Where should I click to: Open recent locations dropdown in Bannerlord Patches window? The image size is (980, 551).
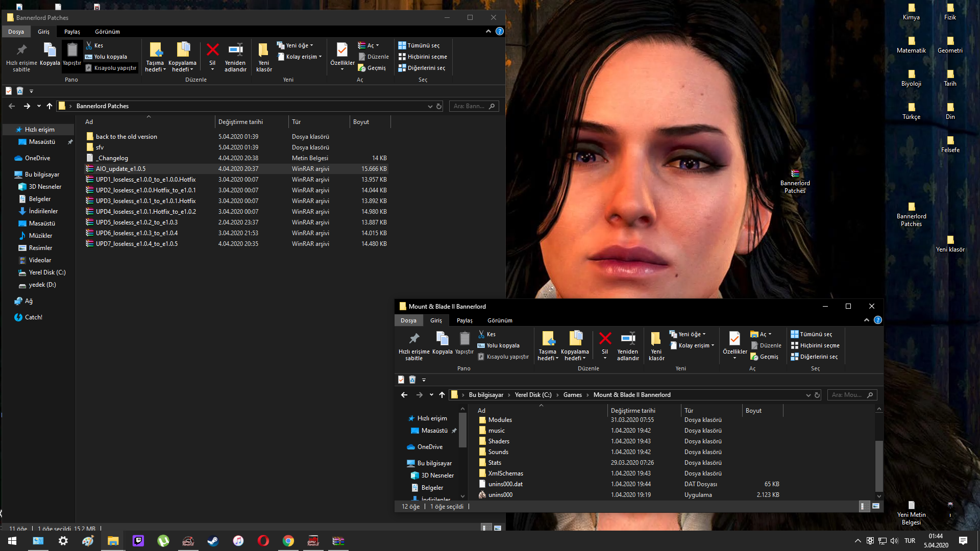click(x=39, y=106)
